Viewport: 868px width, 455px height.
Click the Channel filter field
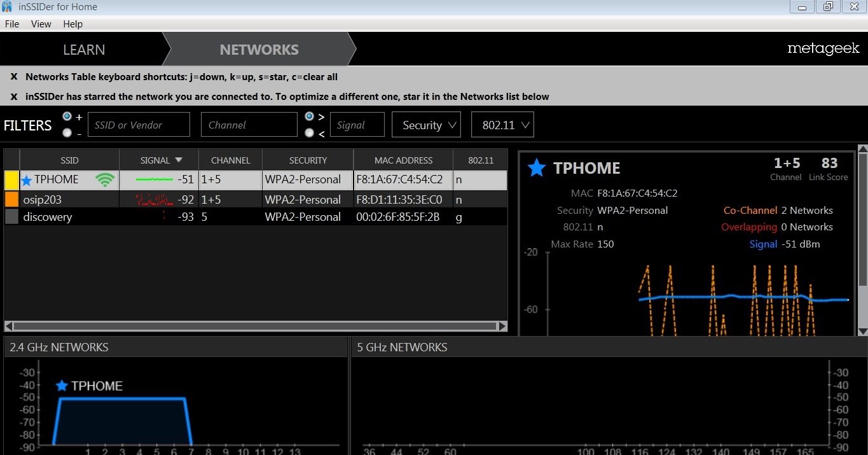pos(249,125)
